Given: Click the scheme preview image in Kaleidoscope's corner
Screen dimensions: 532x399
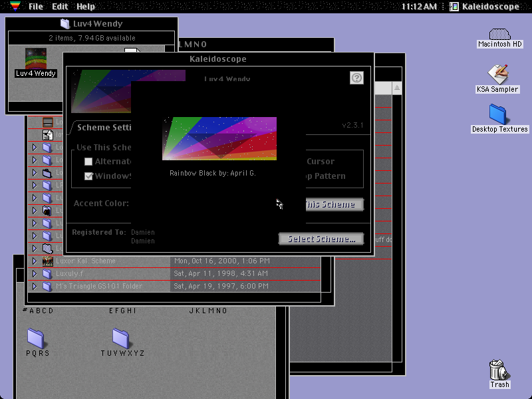Looking at the screenshot, I should click(101, 91).
